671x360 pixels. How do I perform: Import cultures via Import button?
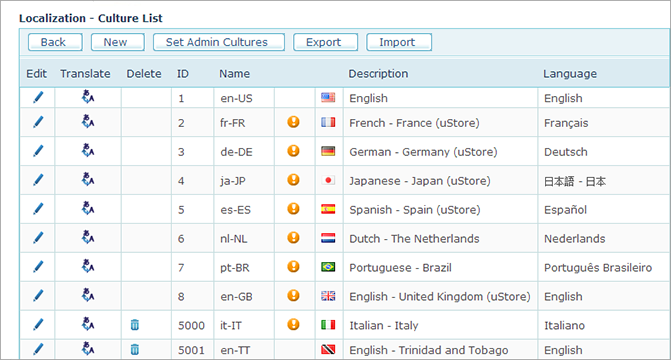coord(399,42)
